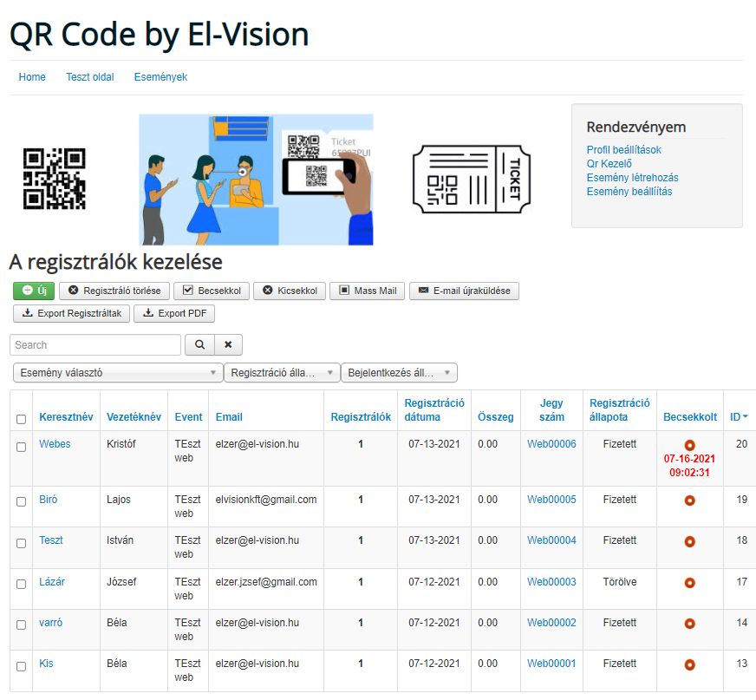Screen dimensions: 756x700
Task: Click check-in status icon for Kis row
Action: [689, 665]
